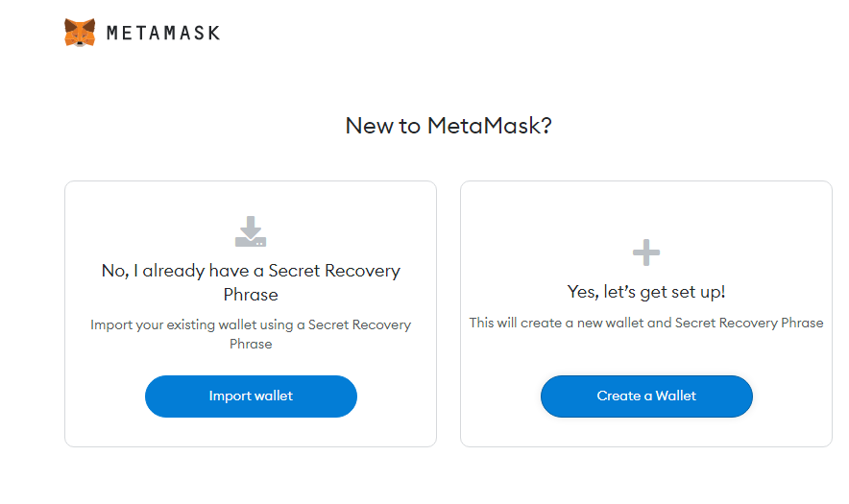Click the METAMASK wordmark text

pos(163,33)
